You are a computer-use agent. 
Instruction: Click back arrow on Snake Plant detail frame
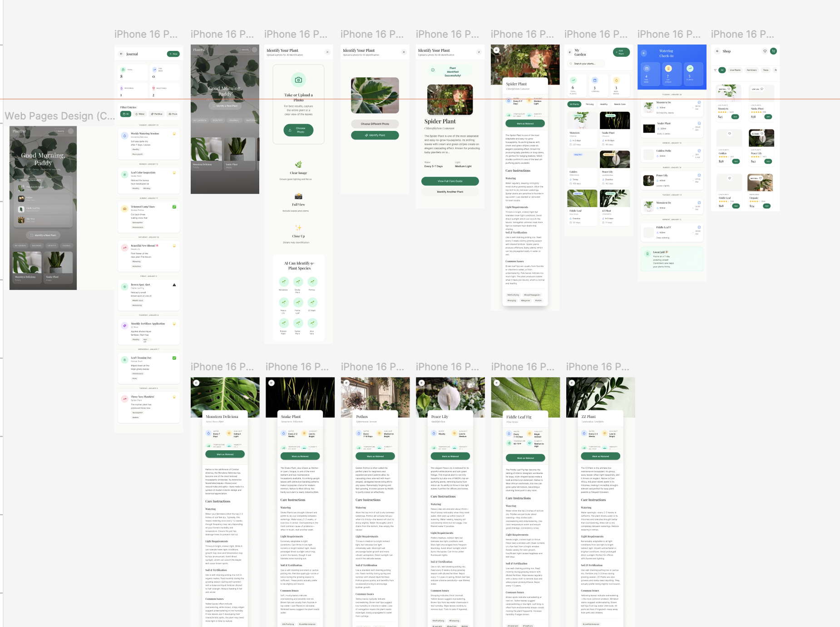click(271, 383)
